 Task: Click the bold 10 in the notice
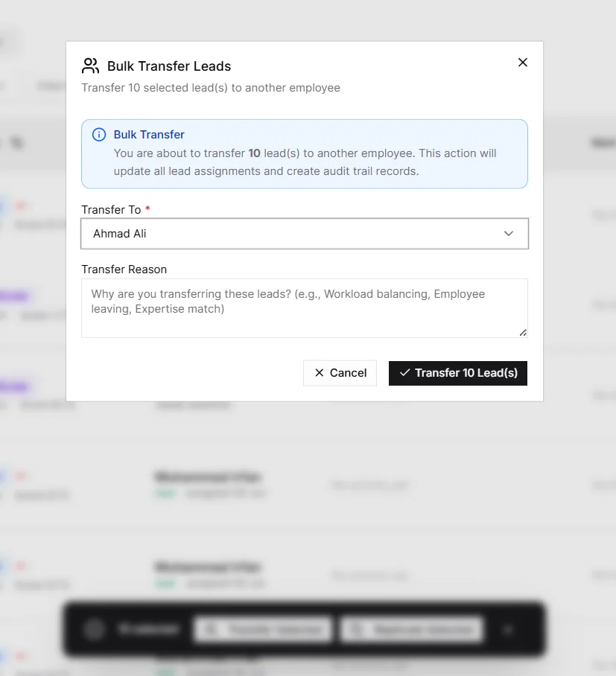tap(254, 153)
